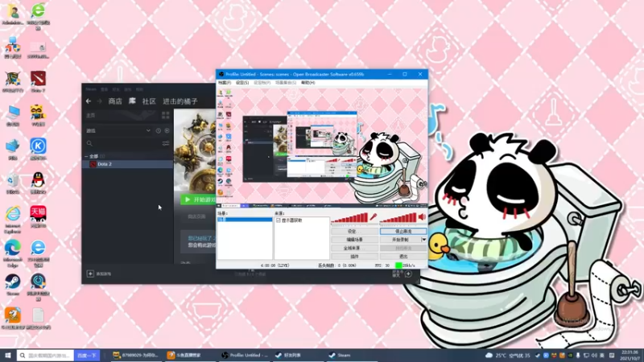Click the Steam forward arrow
Screen dimensions: 644x362
99,101
